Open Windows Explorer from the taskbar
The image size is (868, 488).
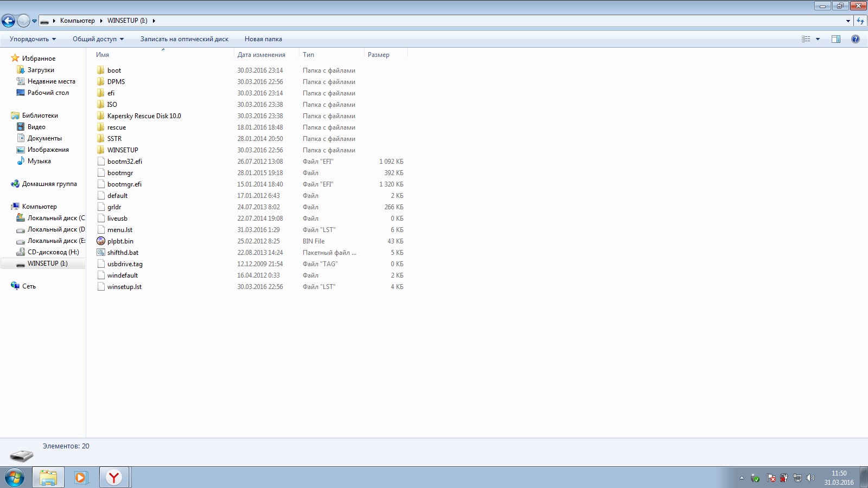pos(48,477)
